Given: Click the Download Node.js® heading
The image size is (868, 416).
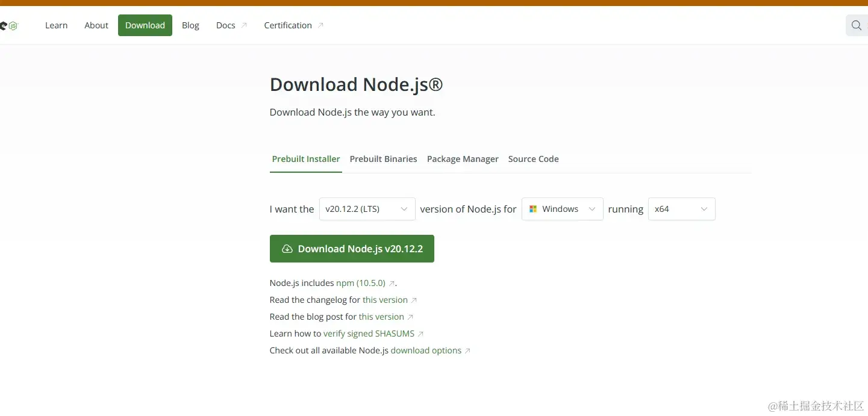Looking at the screenshot, I should (x=356, y=84).
